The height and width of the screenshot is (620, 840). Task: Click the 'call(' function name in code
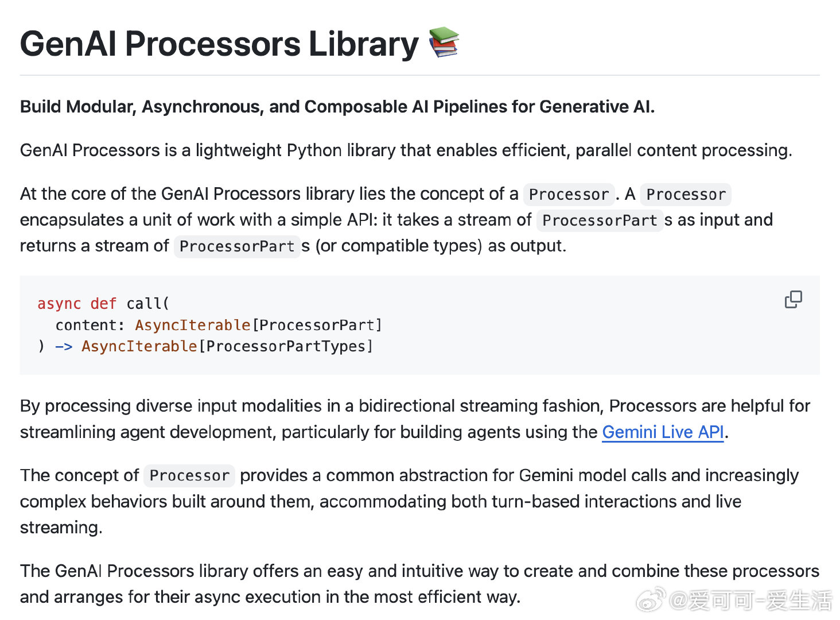coord(148,304)
